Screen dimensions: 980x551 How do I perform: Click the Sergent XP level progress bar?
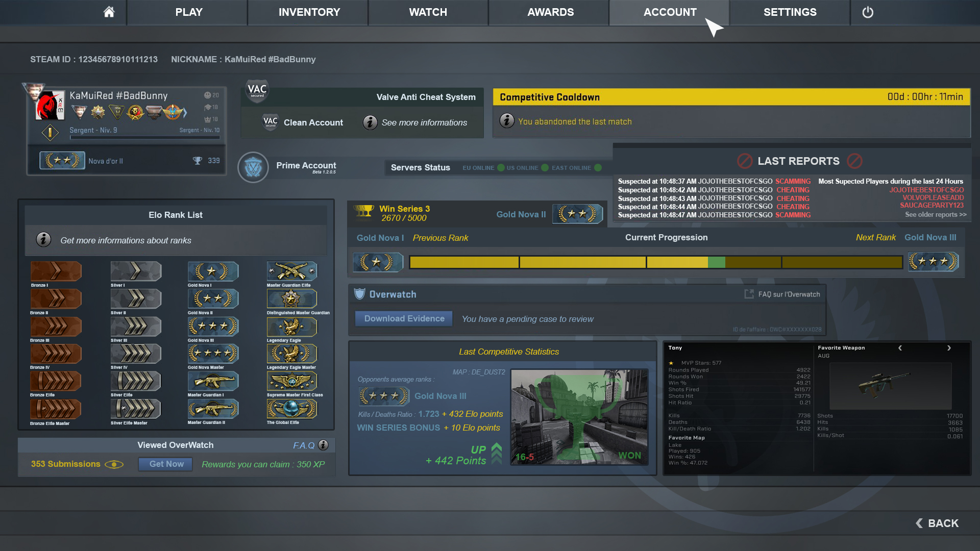point(145,137)
